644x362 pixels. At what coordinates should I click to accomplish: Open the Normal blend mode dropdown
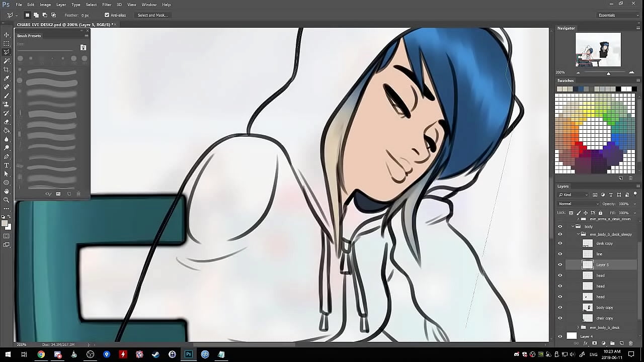click(578, 204)
